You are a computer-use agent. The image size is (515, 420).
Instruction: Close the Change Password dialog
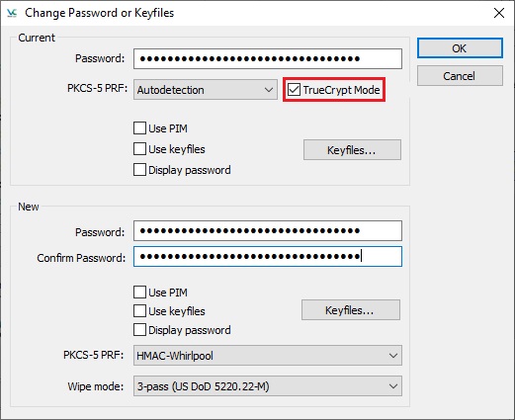[499, 13]
